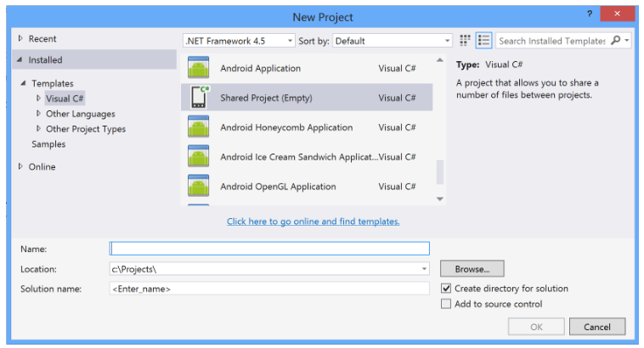This screenshot has width=644, height=348.
Task: Click the OK button
Action: click(536, 327)
